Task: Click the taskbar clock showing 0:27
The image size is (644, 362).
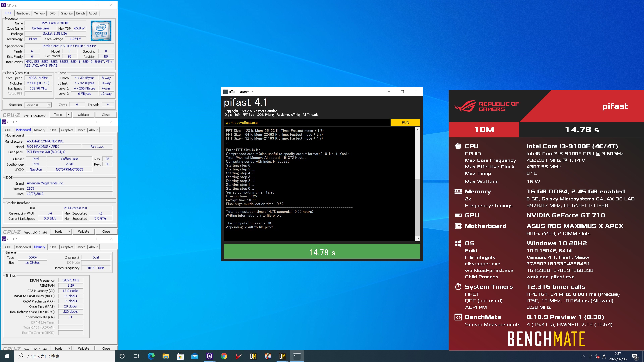Action: [x=618, y=356]
